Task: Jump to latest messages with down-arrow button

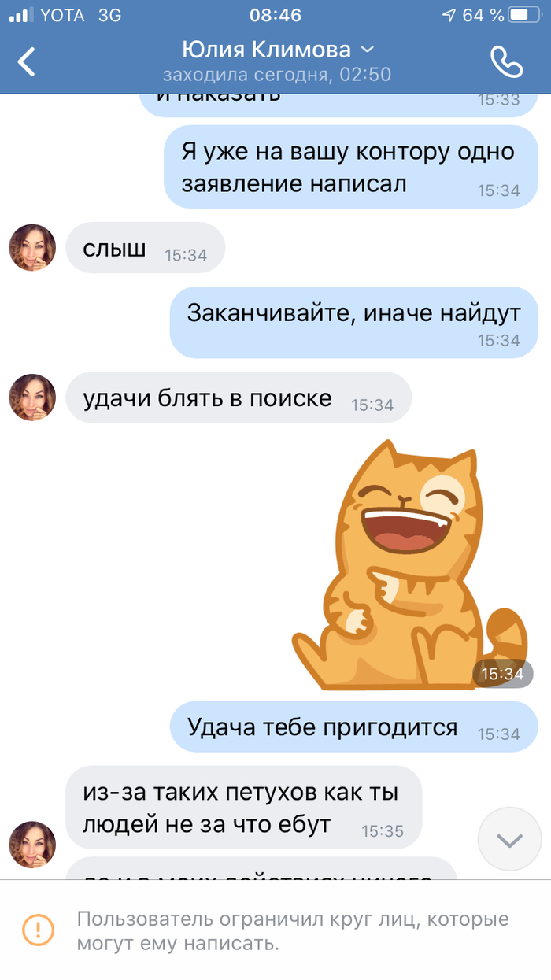Action: (510, 840)
